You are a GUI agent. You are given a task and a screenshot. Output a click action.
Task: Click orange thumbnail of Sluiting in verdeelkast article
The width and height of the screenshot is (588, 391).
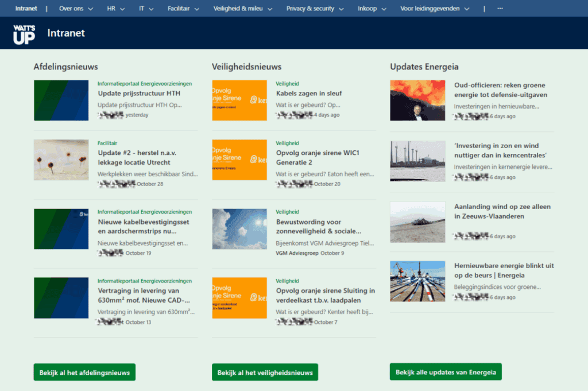(239, 298)
